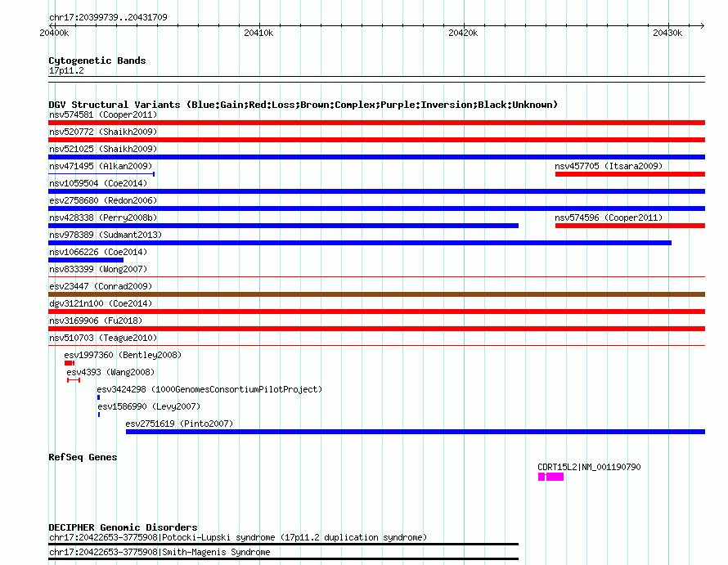
Task: Click the CDRT15L2 magenta gene glyph
Action: click(550, 477)
